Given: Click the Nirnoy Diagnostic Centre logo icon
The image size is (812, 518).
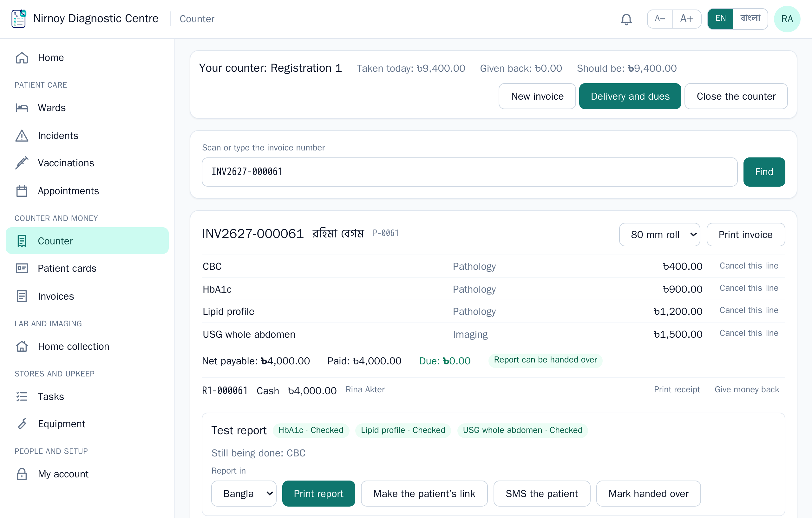Looking at the screenshot, I should coord(19,19).
